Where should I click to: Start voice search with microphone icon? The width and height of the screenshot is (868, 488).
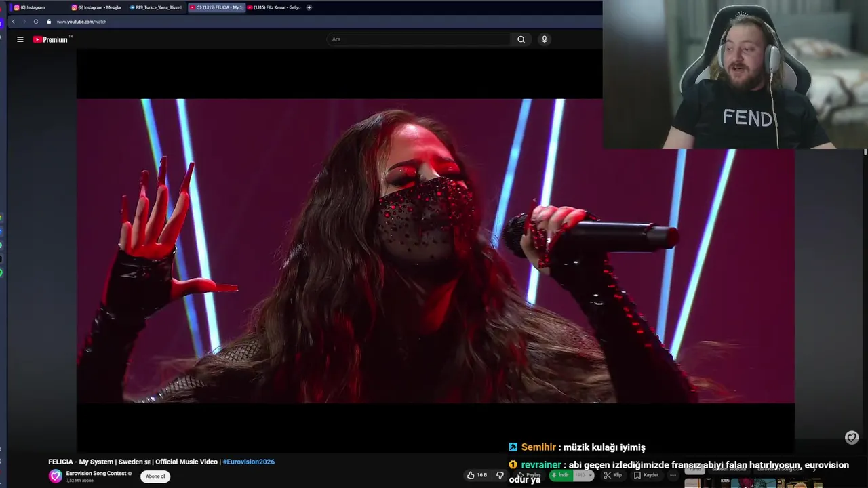pos(544,39)
